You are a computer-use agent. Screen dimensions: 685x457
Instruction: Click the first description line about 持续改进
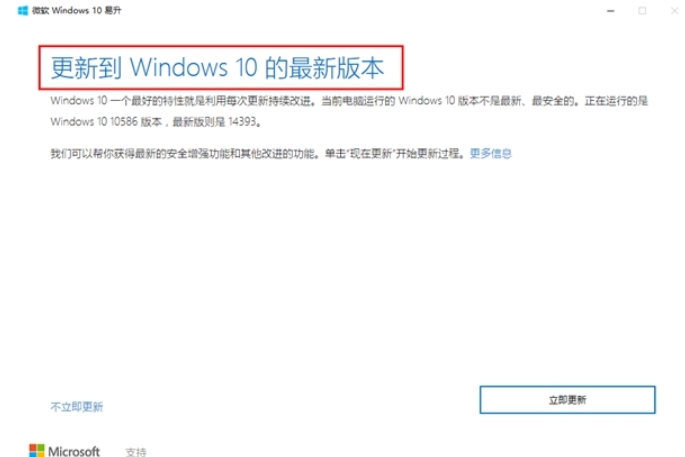click(349, 101)
